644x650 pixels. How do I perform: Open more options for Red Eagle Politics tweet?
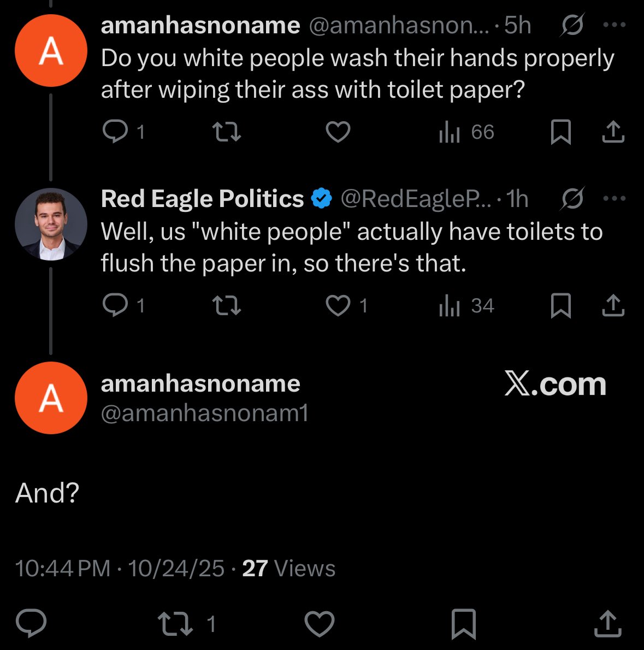click(x=614, y=198)
